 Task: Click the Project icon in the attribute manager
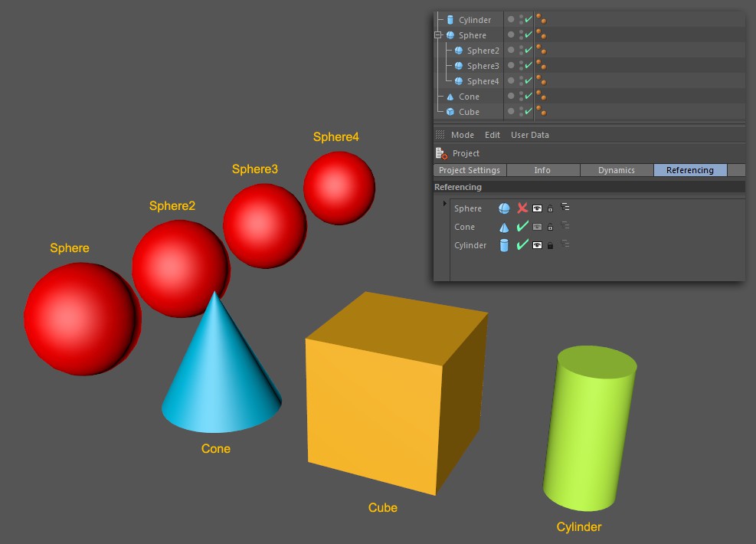pyautogui.click(x=441, y=153)
